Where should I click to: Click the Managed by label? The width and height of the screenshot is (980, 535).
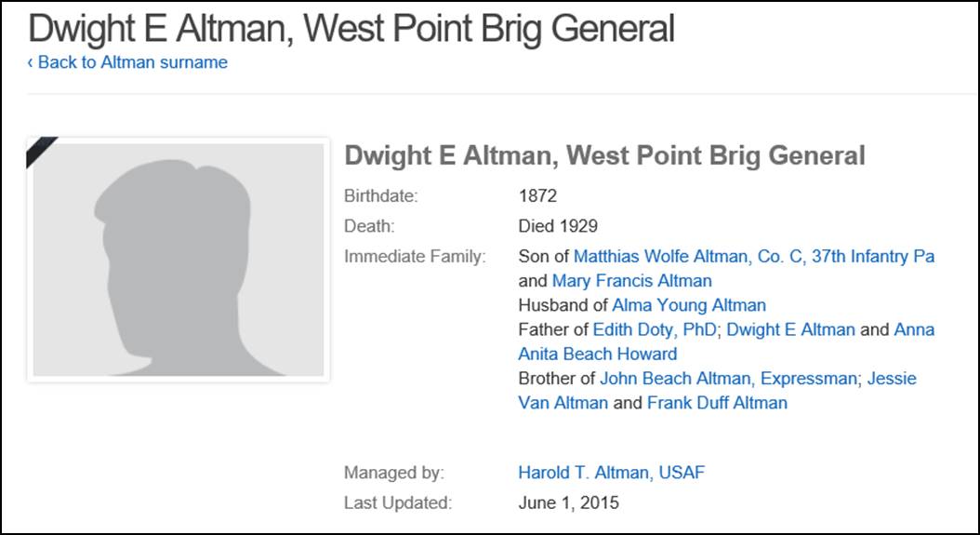(393, 473)
